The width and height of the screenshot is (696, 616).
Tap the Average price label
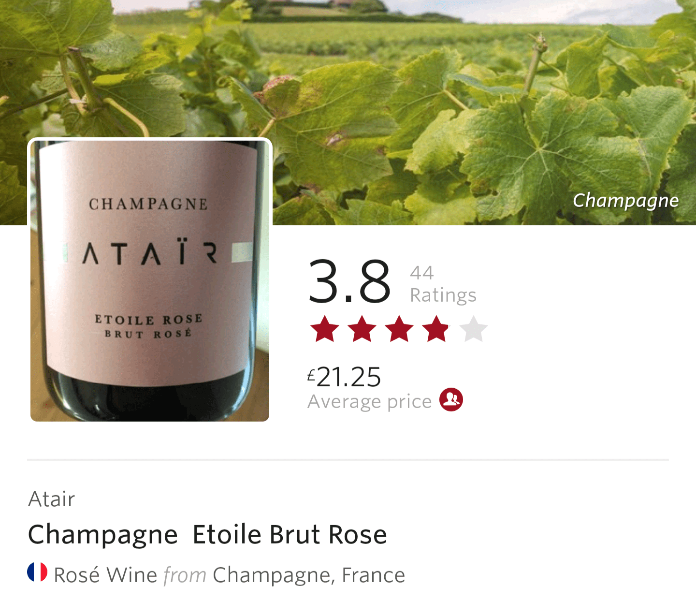pyautogui.click(x=369, y=401)
